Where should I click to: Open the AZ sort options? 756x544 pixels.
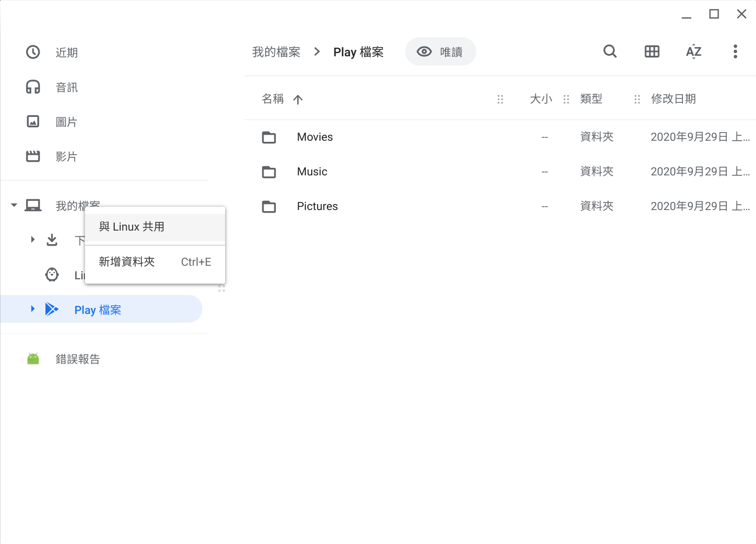[693, 51]
